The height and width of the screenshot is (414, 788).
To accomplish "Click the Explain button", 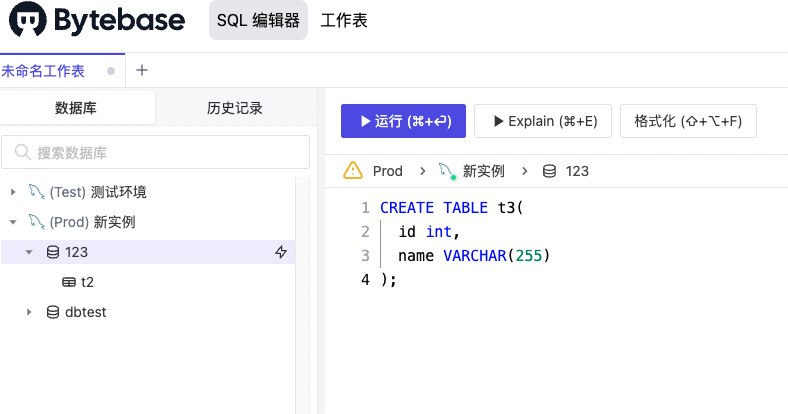I will [543, 121].
